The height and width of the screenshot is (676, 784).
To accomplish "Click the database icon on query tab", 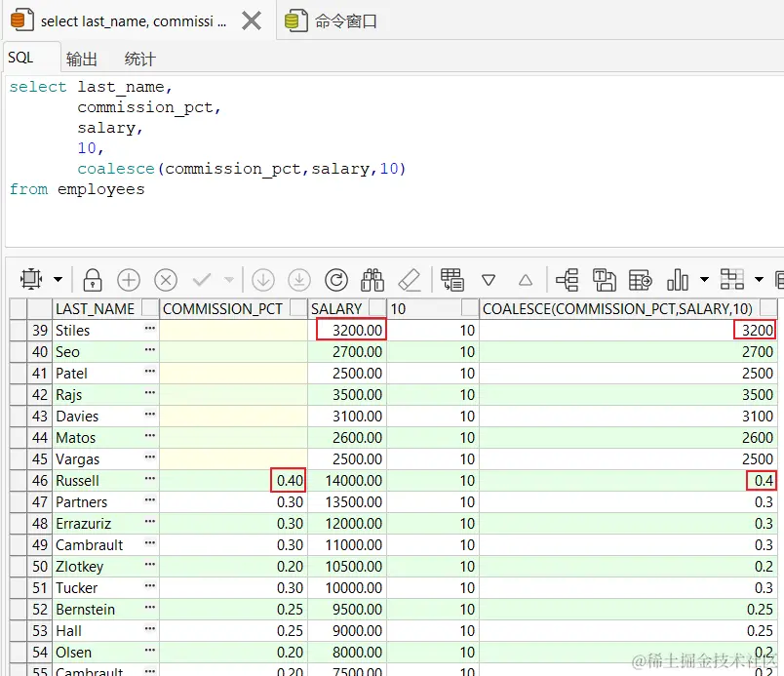I will coord(22,20).
